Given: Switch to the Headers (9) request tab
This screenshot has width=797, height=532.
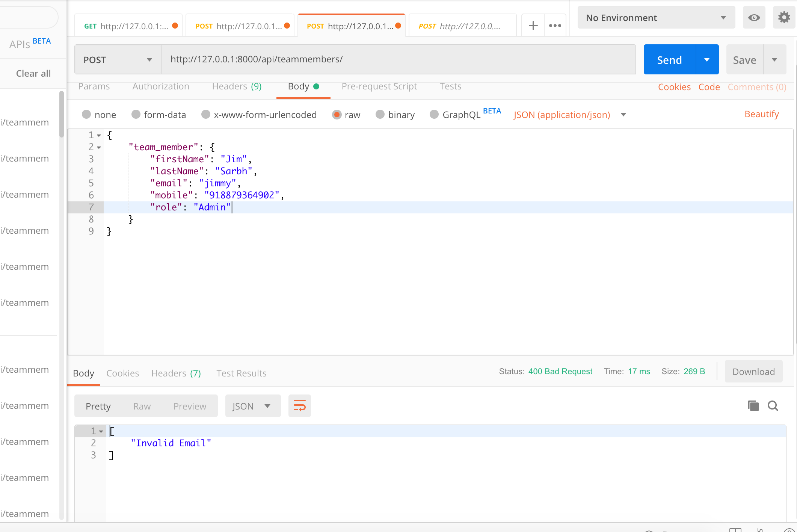Looking at the screenshot, I should click(237, 86).
